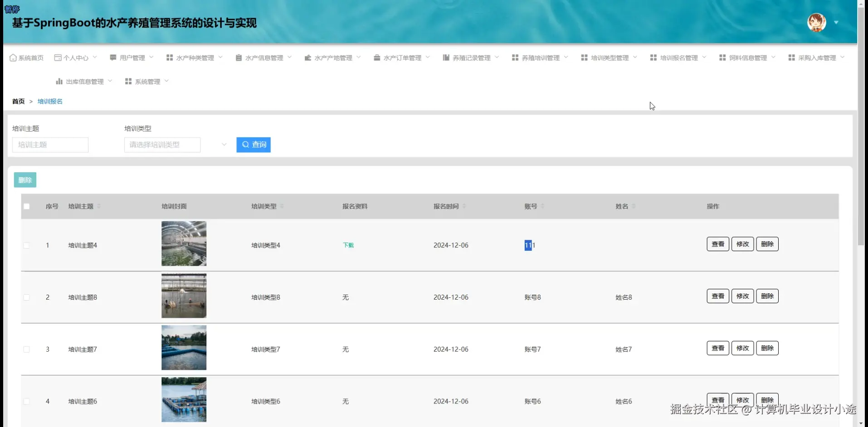Click the user avatar picture
This screenshot has height=427, width=868.
tap(817, 22)
